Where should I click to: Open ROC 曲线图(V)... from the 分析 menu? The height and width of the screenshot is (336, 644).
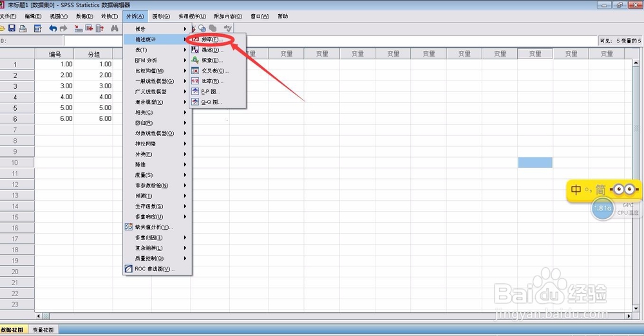(157, 268)
